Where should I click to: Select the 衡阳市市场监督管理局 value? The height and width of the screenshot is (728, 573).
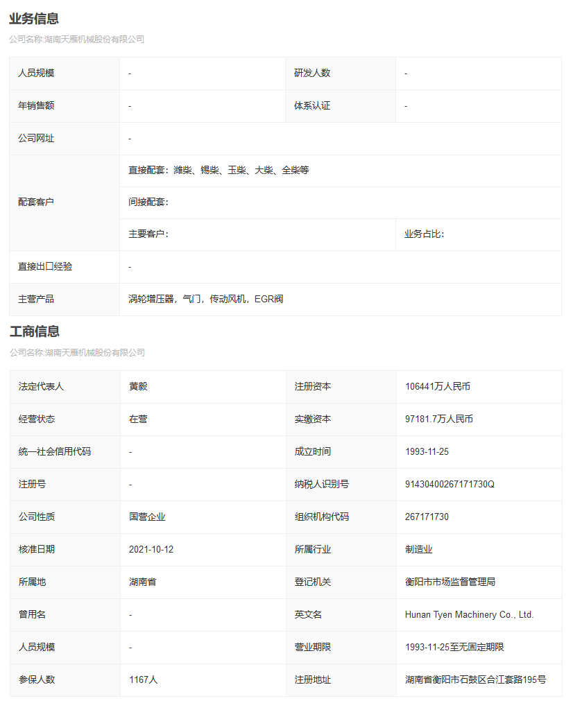tap(450, 582)
